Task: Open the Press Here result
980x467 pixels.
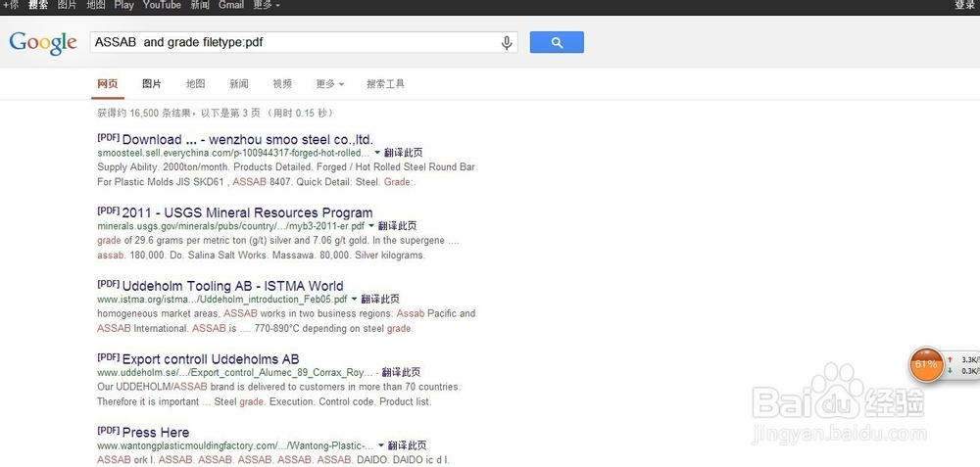Action: [156, 432]
